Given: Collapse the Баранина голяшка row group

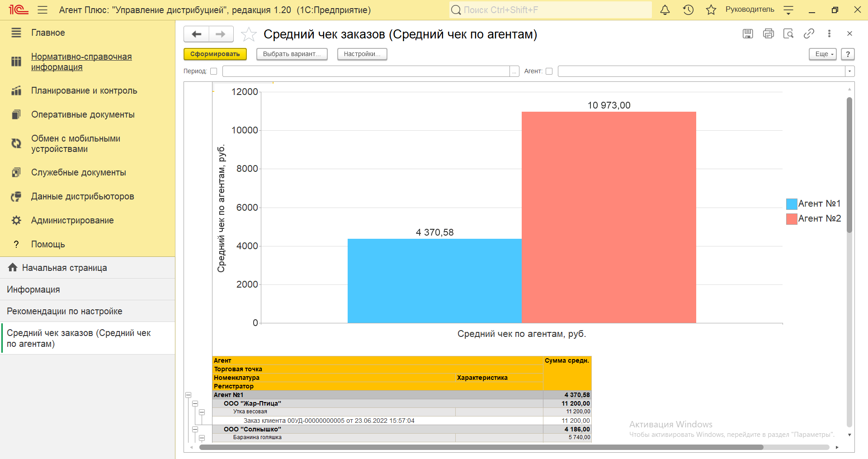Looking at the screenshot, I should pyautogui.click(x=202, y=438).
